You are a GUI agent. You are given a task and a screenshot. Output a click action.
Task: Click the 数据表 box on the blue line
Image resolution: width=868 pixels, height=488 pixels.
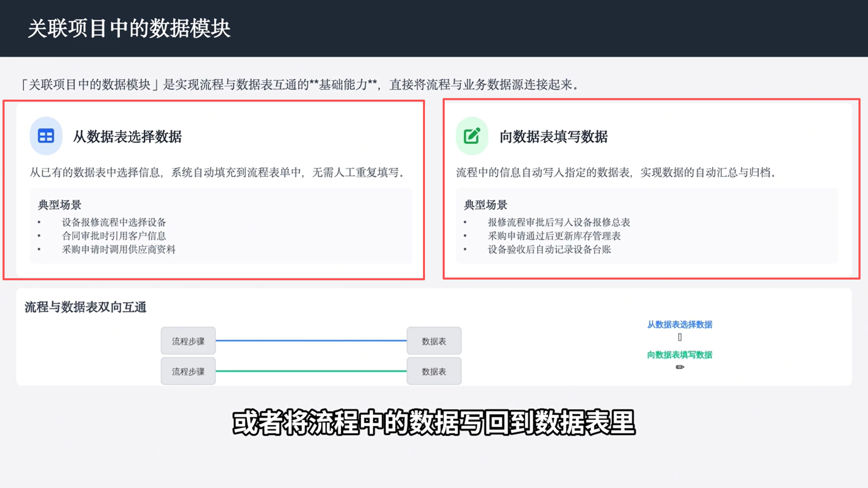434,341
